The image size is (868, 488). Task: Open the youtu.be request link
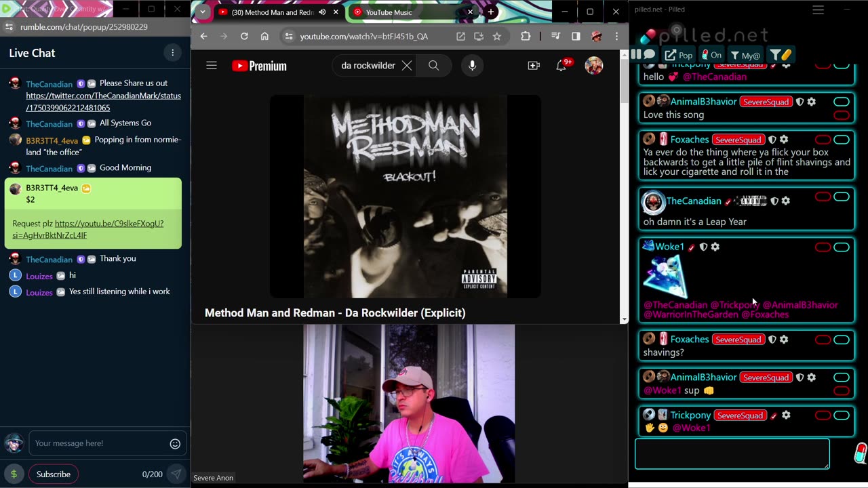pos(88,229)
